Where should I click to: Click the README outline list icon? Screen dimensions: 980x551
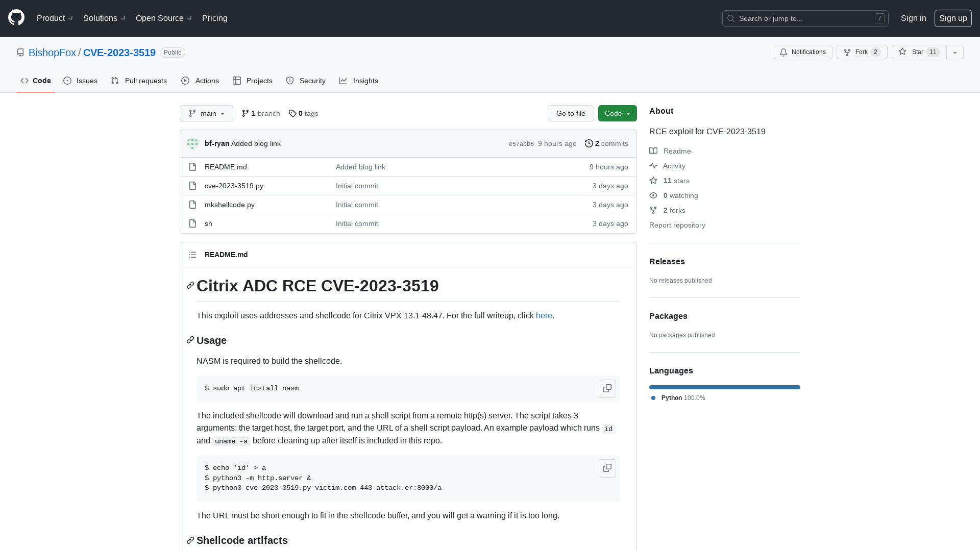(192, 255)
